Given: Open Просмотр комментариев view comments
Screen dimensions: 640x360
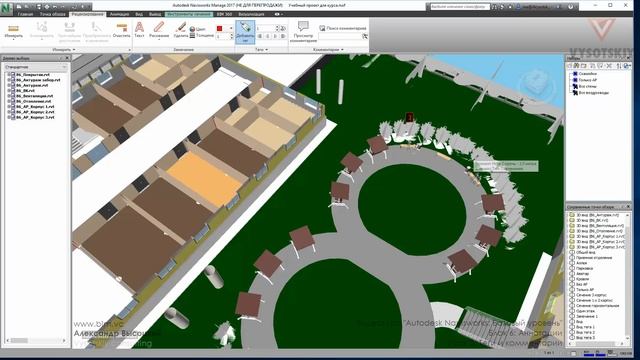Looking at the screenshot, I should [303, 32].
